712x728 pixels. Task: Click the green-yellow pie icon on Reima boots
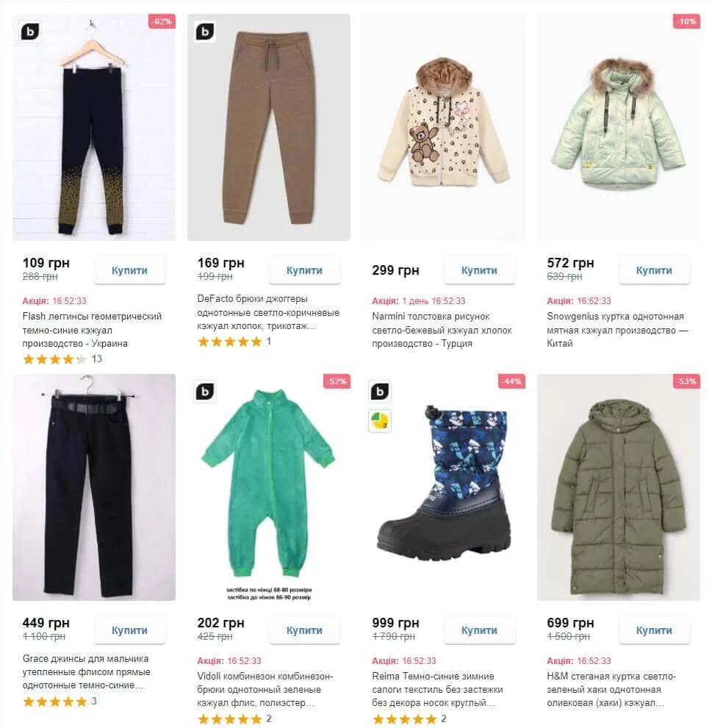(380, 420)
